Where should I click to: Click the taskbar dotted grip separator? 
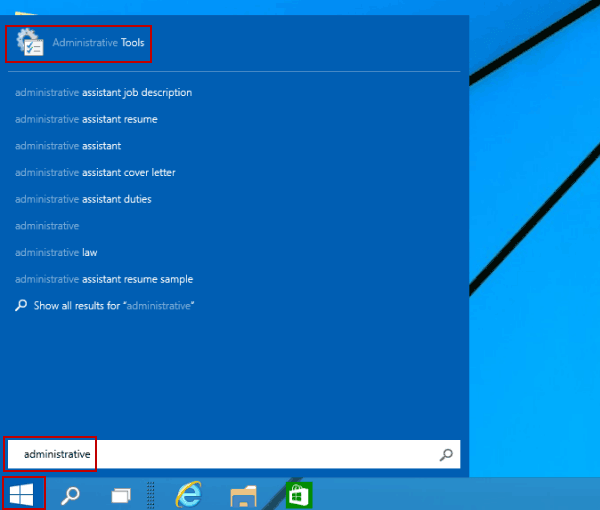point(151,495)
